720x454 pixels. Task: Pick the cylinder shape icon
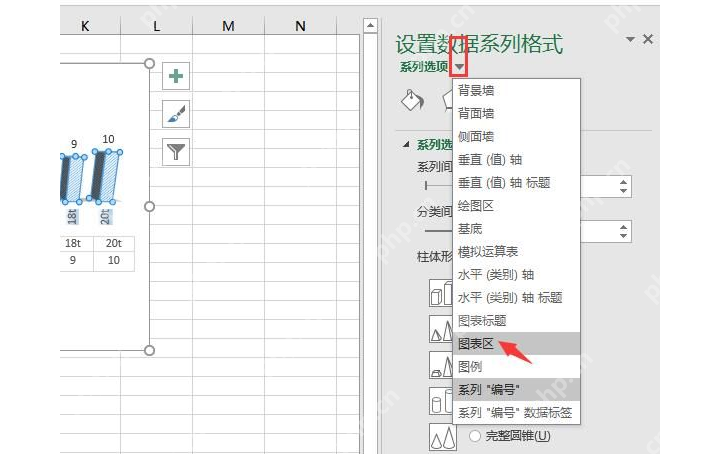point(441,401)
